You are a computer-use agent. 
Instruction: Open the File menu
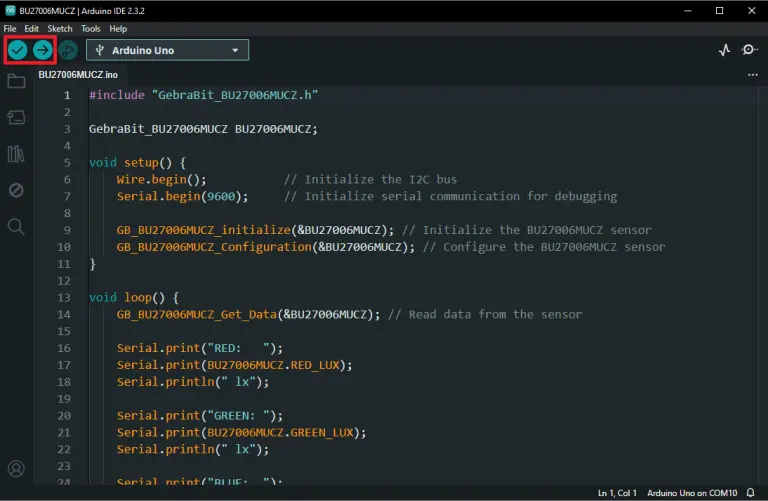pyautogui.click(x=10, y=29)
